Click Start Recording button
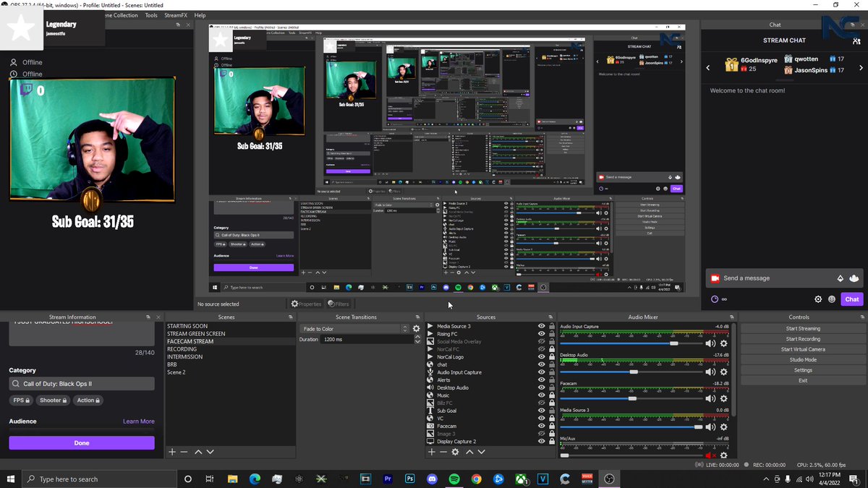The width and height of the screenshot is (868, 488). (x=803, y=339)
